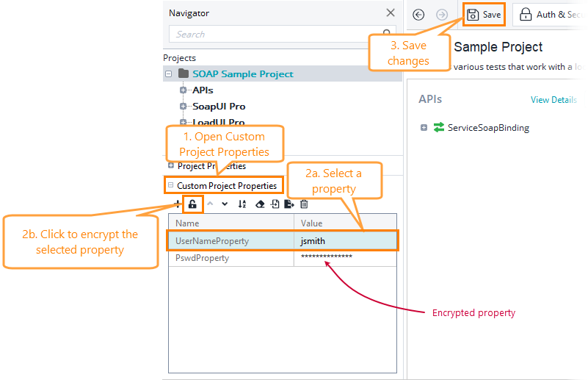Click the Custom Project Properties title

(x=227, y=185)
